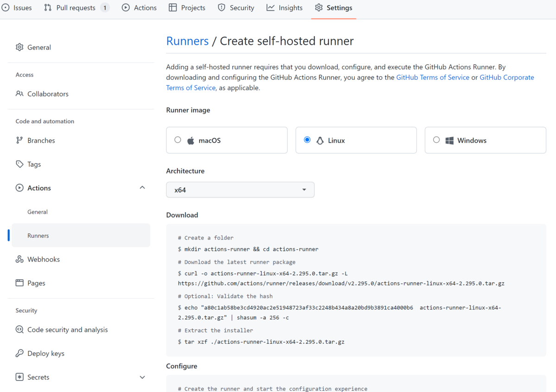Click the Actions play icon in top nav
Viewport: 556px width, 392px height.
click(x=126, y=8)
